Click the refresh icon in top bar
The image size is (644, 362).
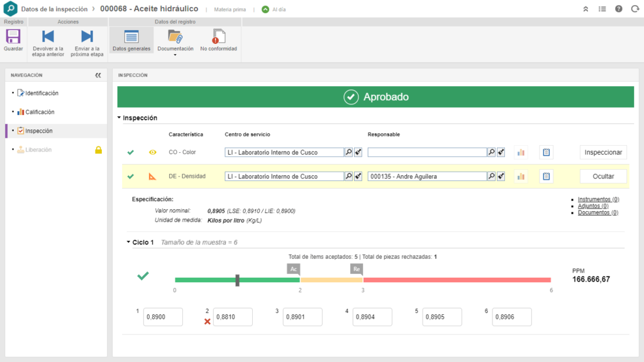tap(634, 9)
